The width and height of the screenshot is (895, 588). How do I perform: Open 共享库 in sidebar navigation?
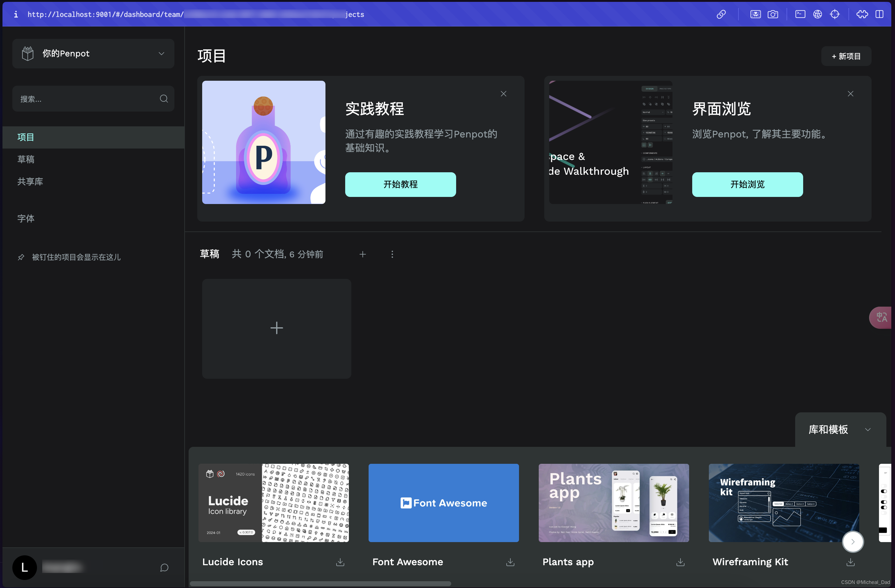click(x=30, y=182)
